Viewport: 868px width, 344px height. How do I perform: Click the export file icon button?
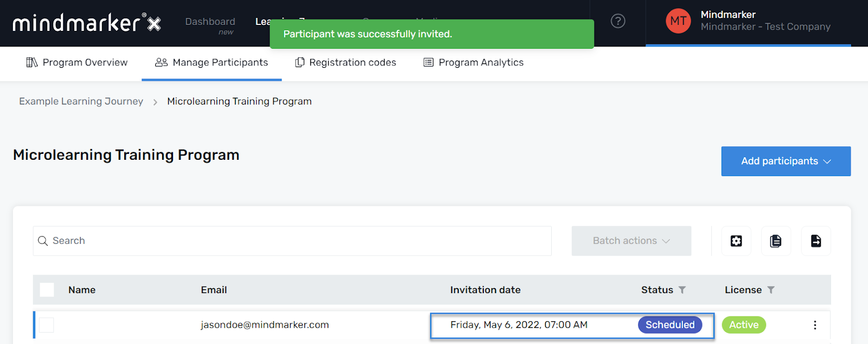[x=816, y=241]
